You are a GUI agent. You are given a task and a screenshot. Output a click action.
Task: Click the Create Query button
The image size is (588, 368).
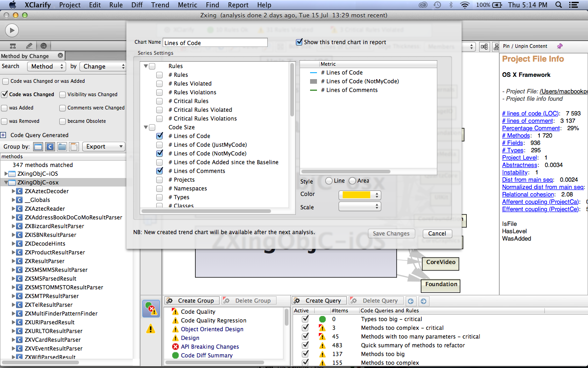click(x=319, y=301)
